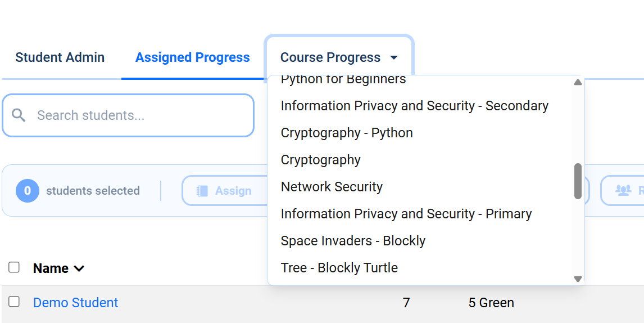Screen dimensions: 644x323
Task: Check the Demo Student row checkbox
Action: pos(14,302)
